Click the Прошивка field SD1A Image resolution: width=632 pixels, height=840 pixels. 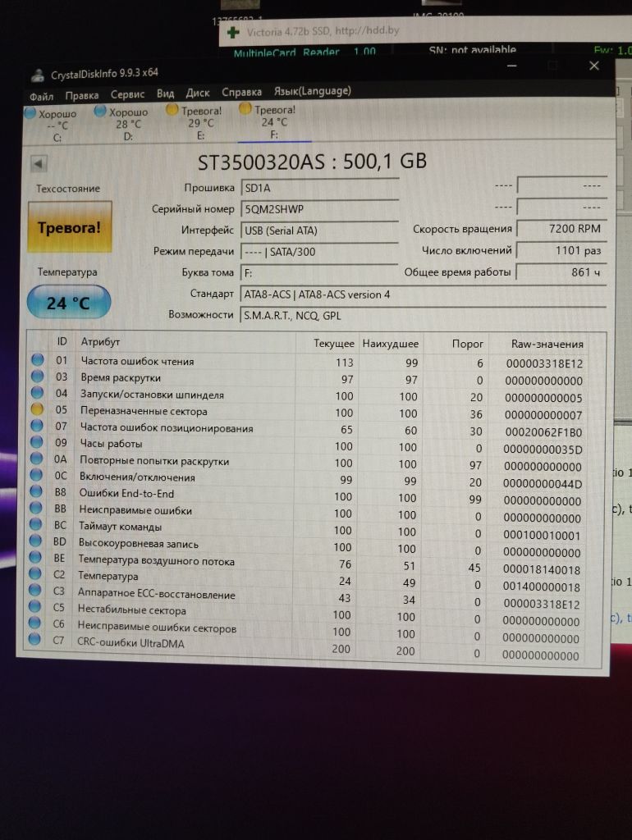[319, 188]
